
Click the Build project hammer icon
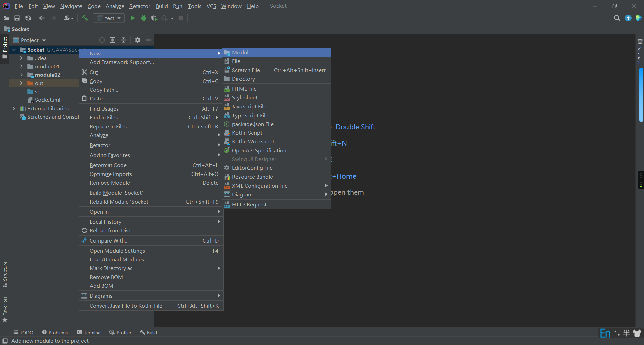point(85,18)
